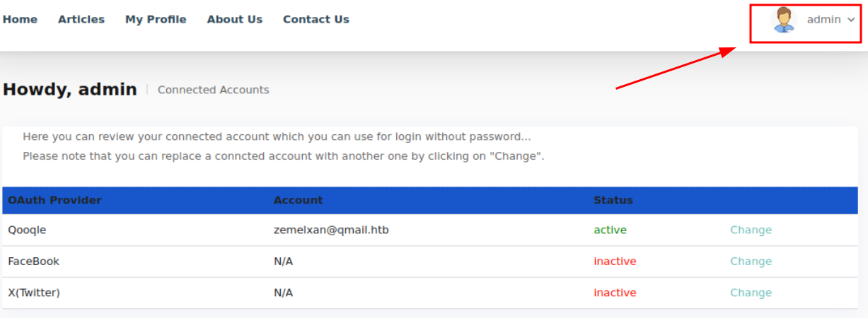Click the Account column header

298,200
